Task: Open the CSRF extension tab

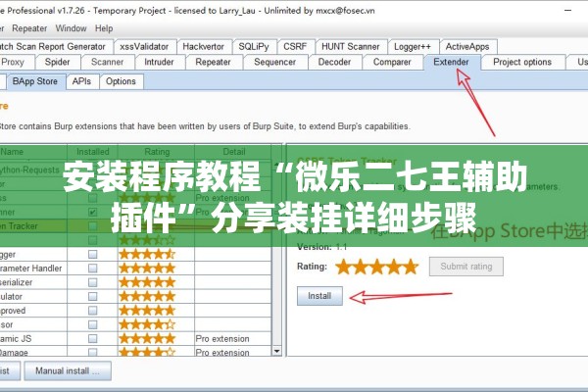Action: [295, 46]
